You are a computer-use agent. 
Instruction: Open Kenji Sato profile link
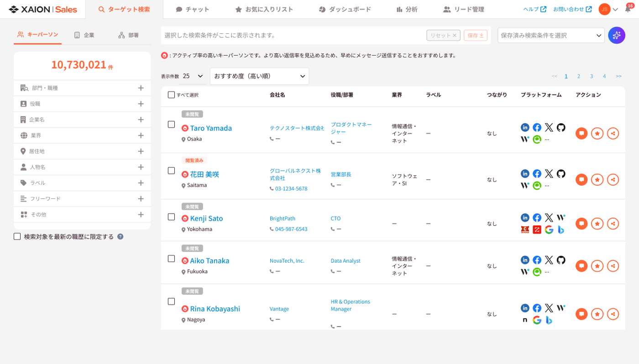point(206,218)
